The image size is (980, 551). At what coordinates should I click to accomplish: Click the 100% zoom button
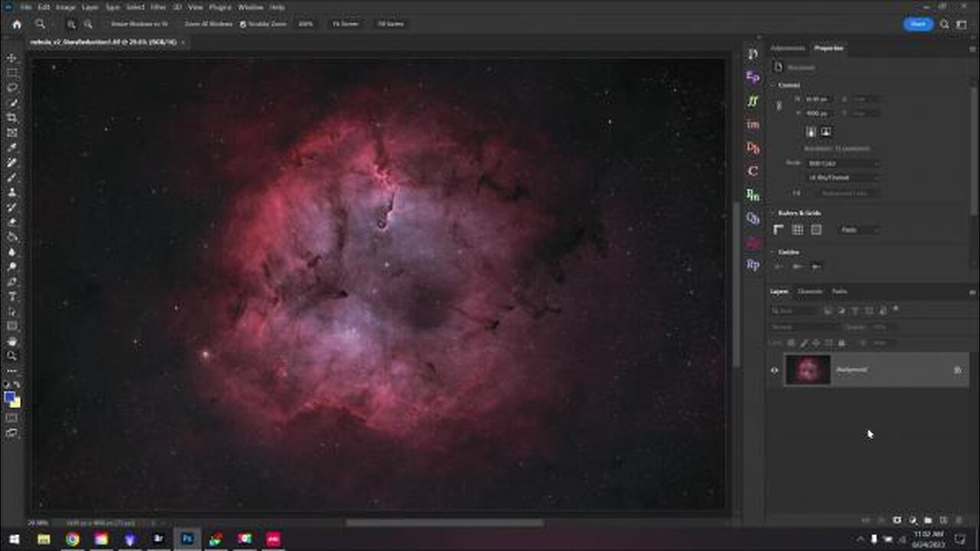click(305, 24)
